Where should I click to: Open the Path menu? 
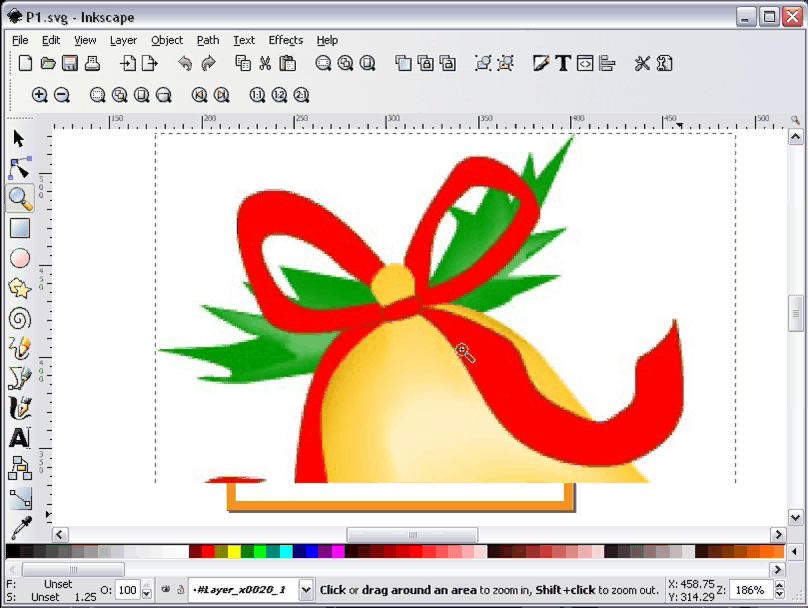point(207,40)
